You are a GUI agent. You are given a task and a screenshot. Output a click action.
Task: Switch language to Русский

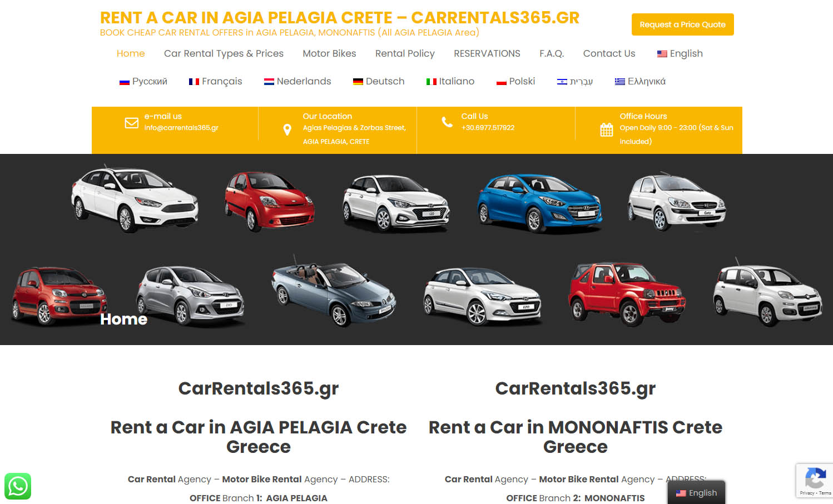coord(143,81)
